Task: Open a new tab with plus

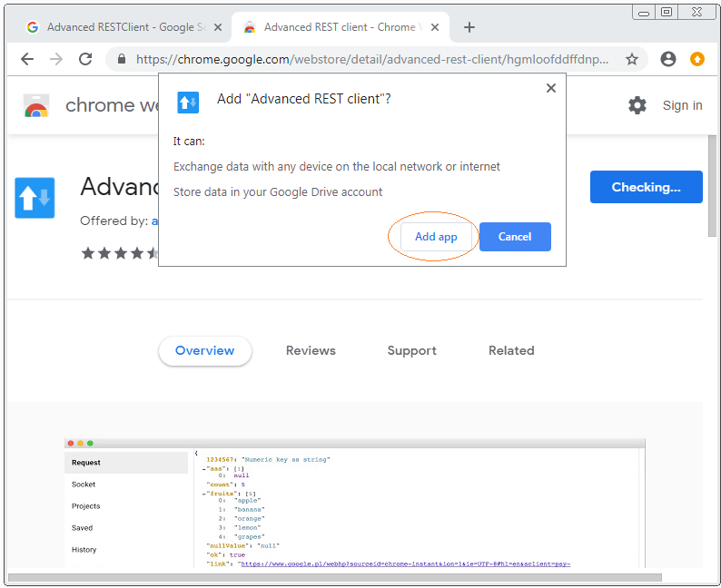Action: click(x=469, y=27)
